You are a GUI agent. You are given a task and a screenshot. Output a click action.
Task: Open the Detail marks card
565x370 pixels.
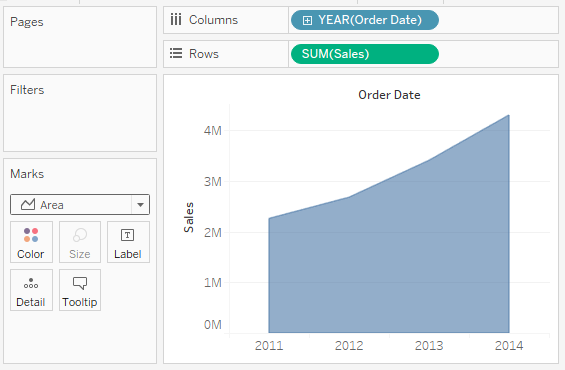(31, 290)
